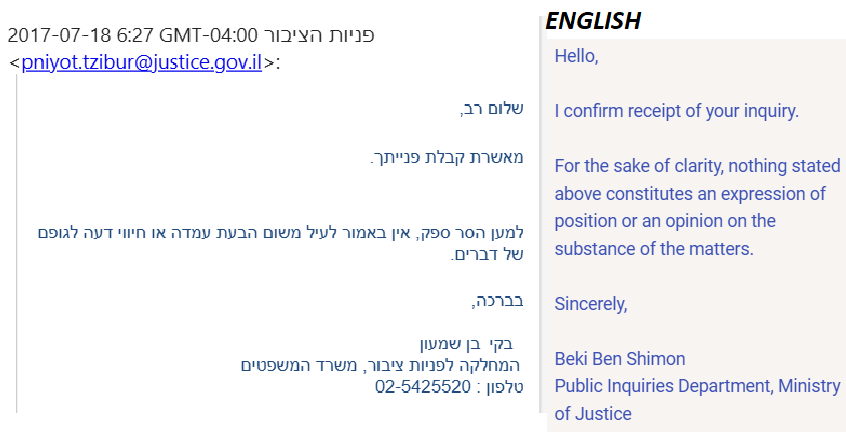Click the phone number 02-5425520

click(422, 387)
